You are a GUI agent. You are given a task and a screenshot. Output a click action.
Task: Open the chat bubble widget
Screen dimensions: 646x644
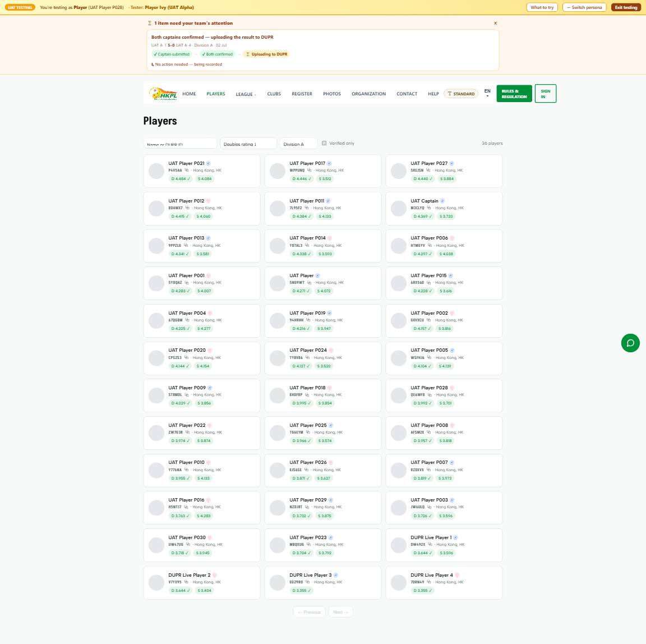click(630, 343)
